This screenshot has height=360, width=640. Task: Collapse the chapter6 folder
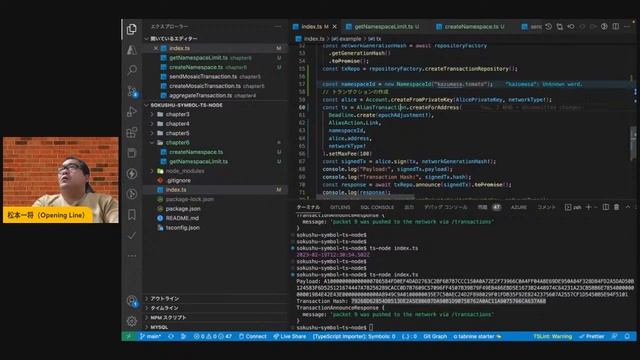pos(152,142)
